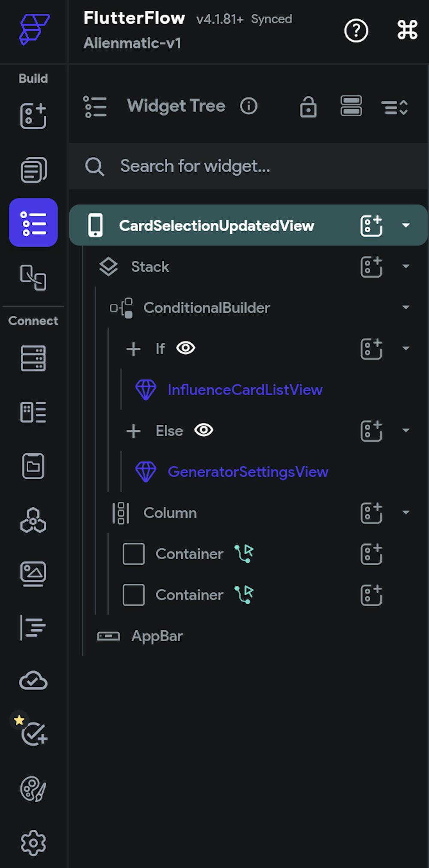429x868 pixels.
Task: Open the Custom Functions cloud icon
Action: (33, 681)
